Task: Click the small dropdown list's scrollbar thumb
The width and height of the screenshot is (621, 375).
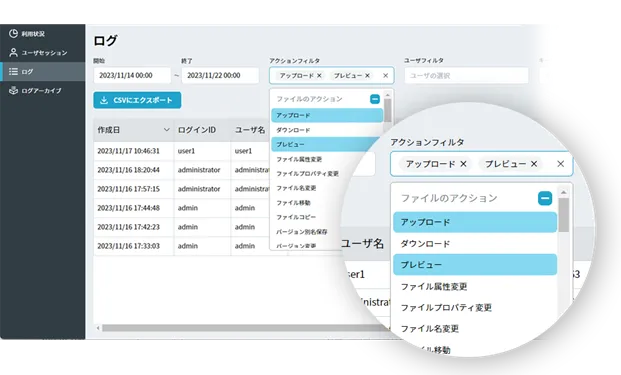Action: [x=388, y=110]
